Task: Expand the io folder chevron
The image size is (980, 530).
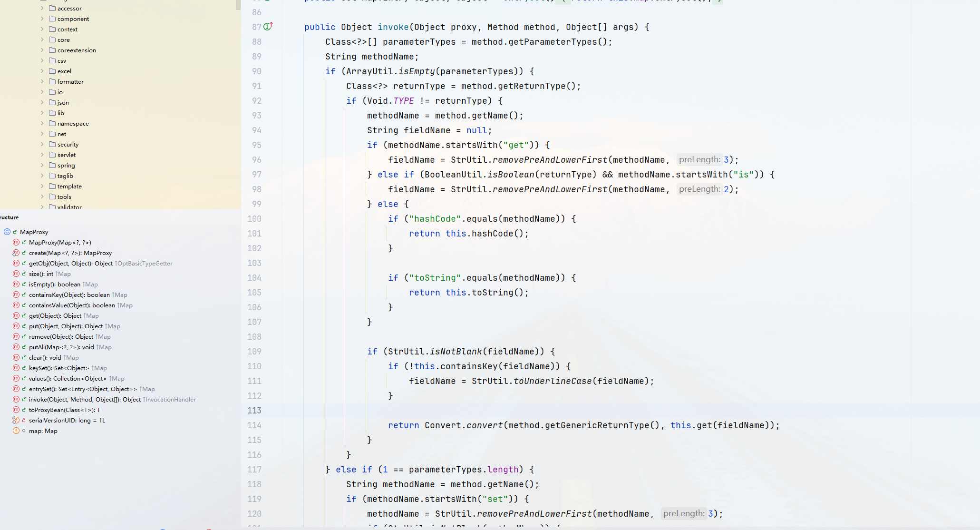Action: 42,92
